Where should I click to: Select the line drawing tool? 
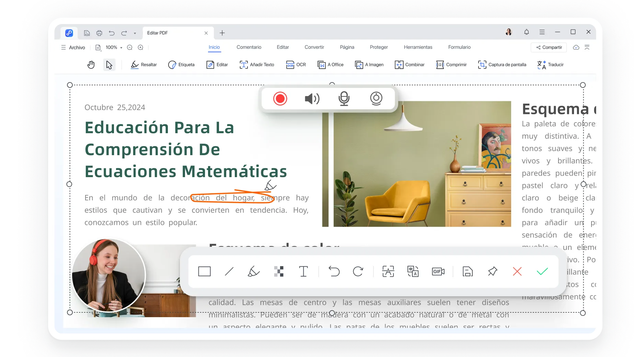(229, 272)
